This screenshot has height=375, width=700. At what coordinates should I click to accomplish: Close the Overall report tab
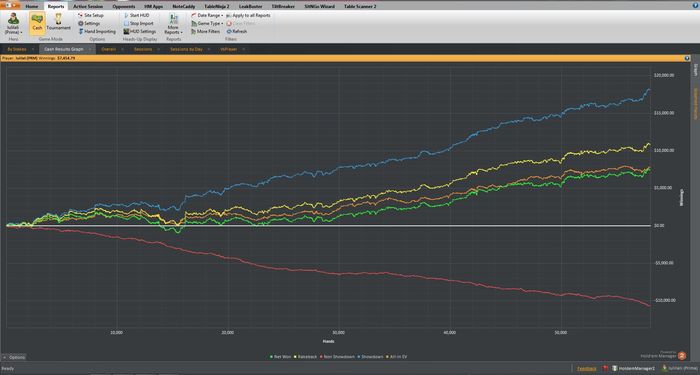pyautogui.click(x=123, y=49)
